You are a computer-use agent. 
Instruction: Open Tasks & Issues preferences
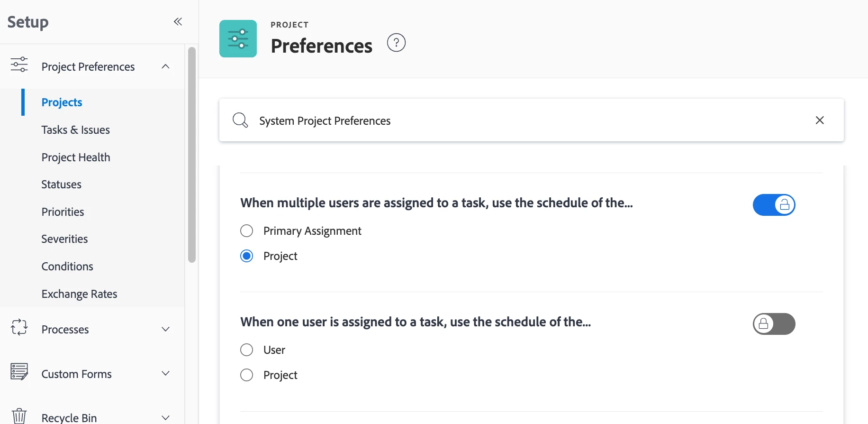tap(76, 130)
